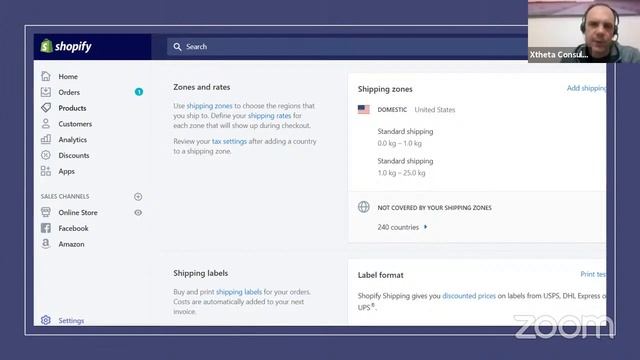Follow the shipping labels link
This screenshot has height=360, width=640.
239,292
